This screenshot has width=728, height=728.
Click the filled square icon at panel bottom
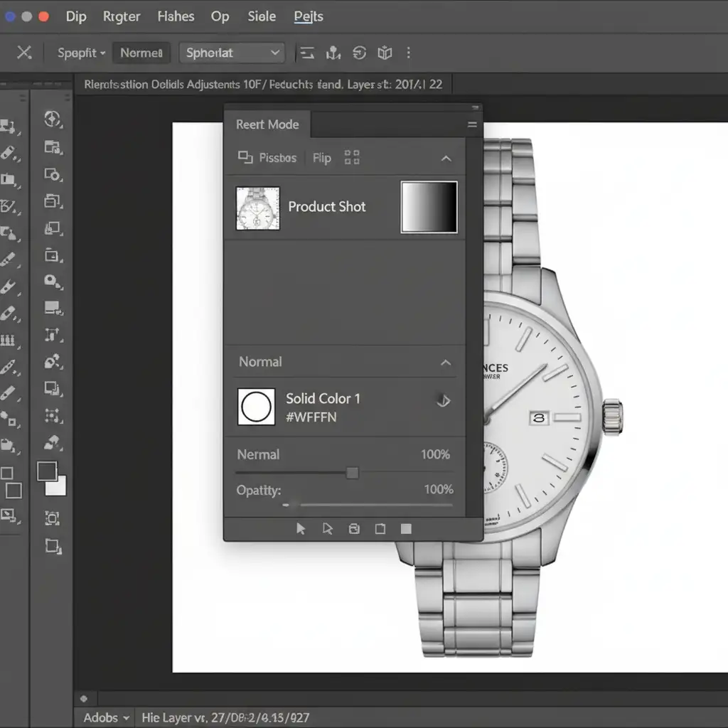406,528
